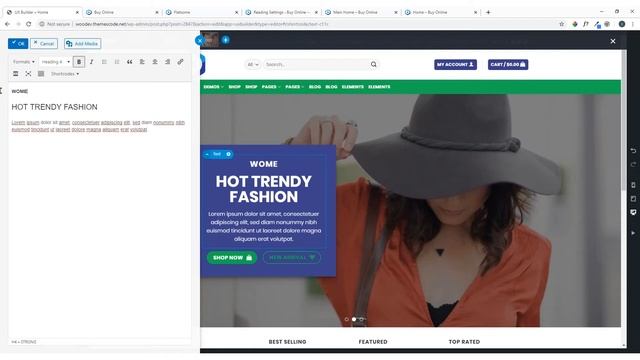The height and width of the screenshot is (360, 640).
Task: Select the FEATURED tab
Action: click(373, 342)
